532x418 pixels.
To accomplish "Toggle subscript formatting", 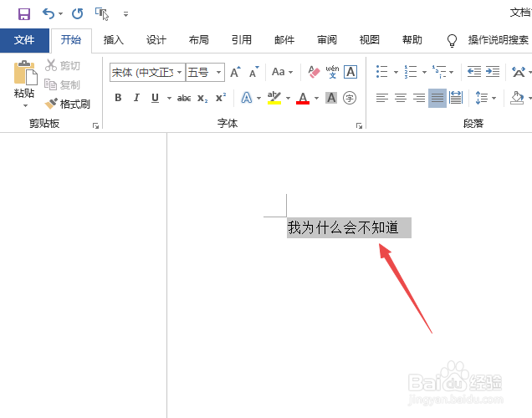I will [202, 99].
